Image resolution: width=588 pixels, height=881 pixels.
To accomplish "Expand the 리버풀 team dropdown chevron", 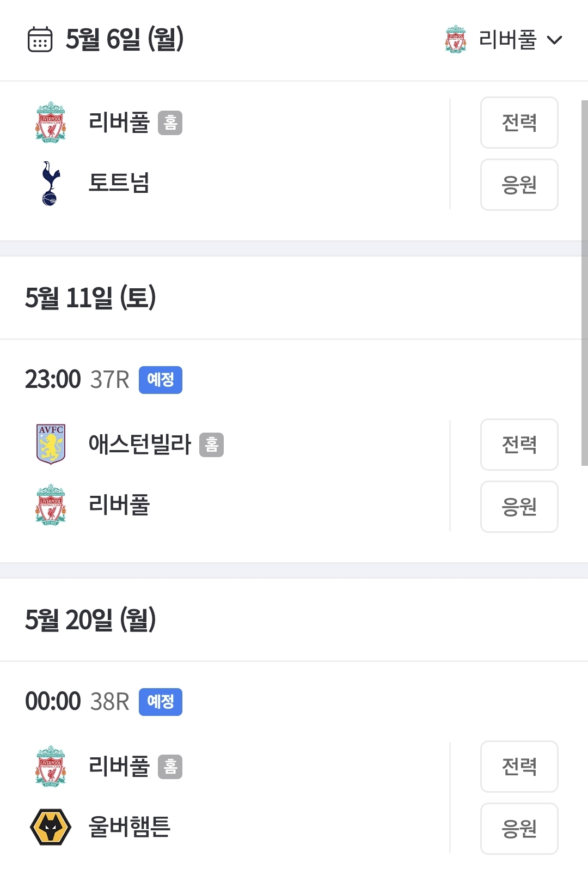I will tap(554, 40).
